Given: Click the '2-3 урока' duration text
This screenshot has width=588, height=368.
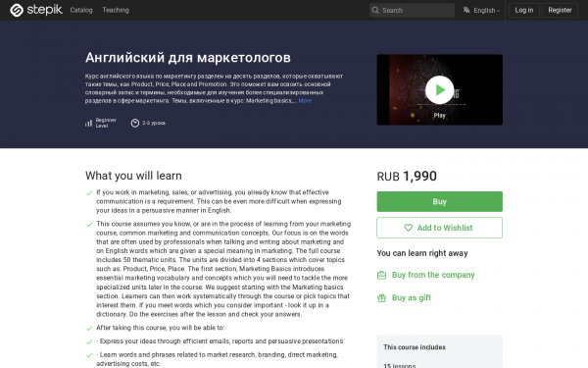Looking at the screenshot, I should tap(154, 123).
